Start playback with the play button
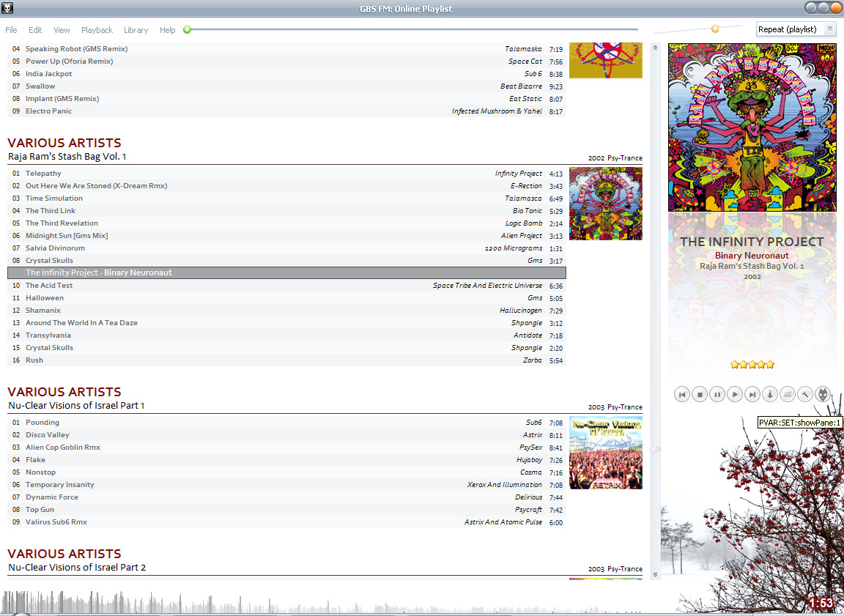844x616 pixels. [735, 394]
